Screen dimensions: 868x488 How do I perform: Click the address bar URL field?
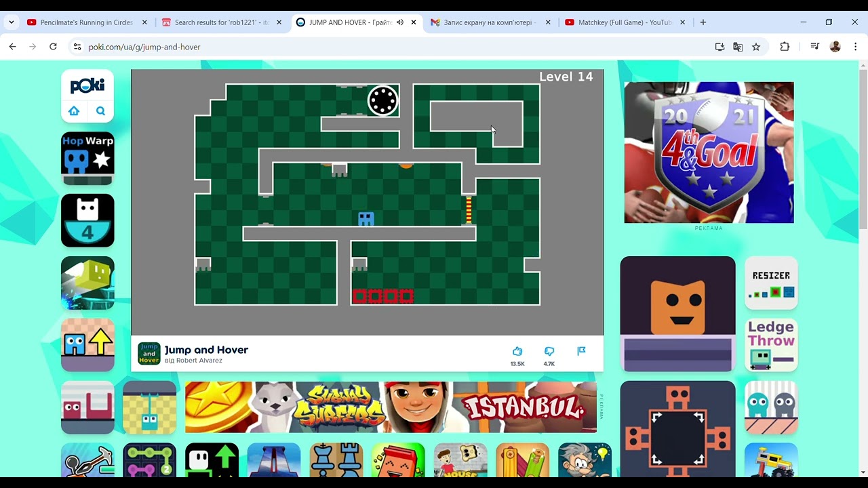click(393, 47)
